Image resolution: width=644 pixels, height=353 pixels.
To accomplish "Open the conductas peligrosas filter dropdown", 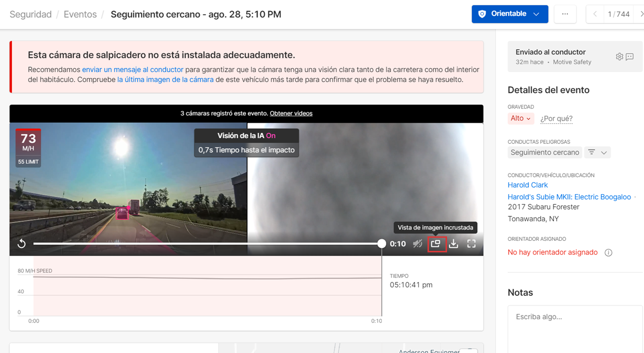I will click(x=597, y=153).
